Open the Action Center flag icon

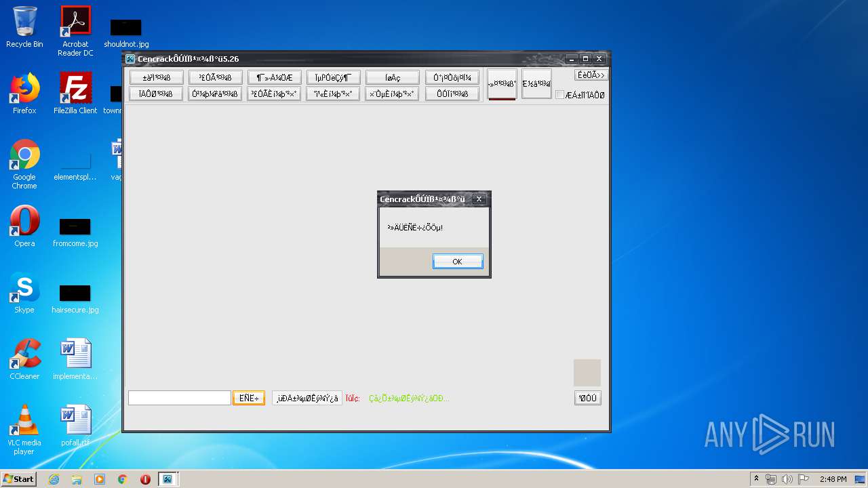(804, 479)
